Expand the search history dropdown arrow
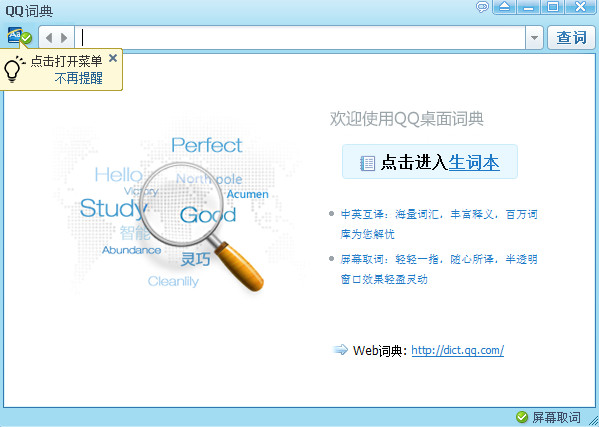The height and width of the screenshot is (427, 599). click(534, 37)
